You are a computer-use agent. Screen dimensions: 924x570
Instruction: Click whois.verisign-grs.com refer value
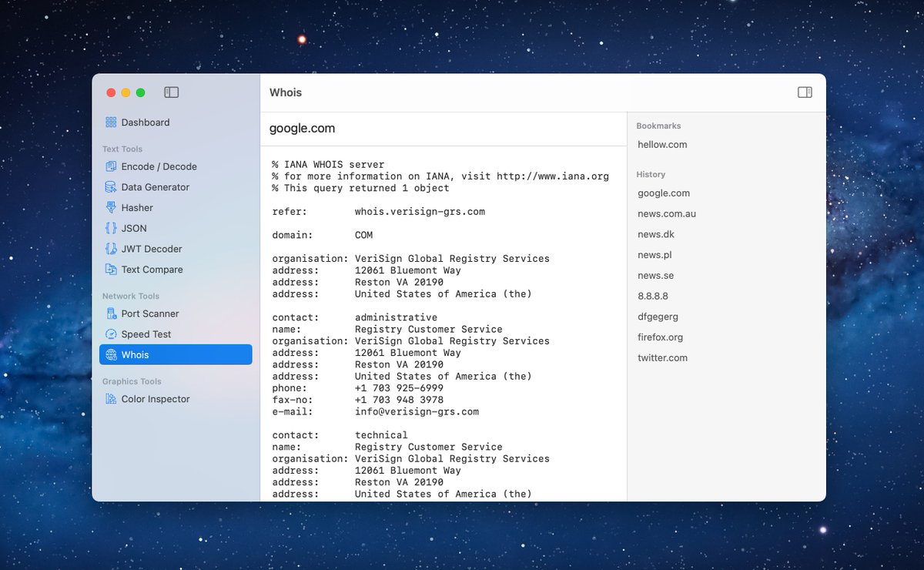[420, 212]
